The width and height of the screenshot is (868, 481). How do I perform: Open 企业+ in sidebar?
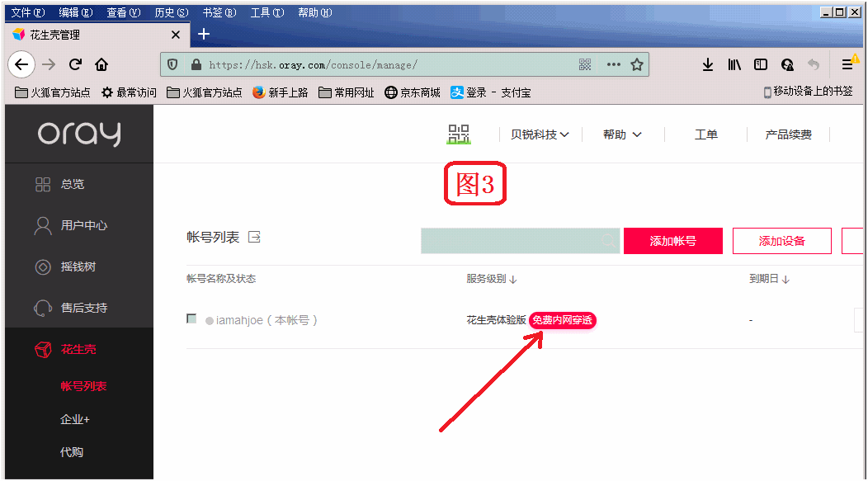coord(75,420)
